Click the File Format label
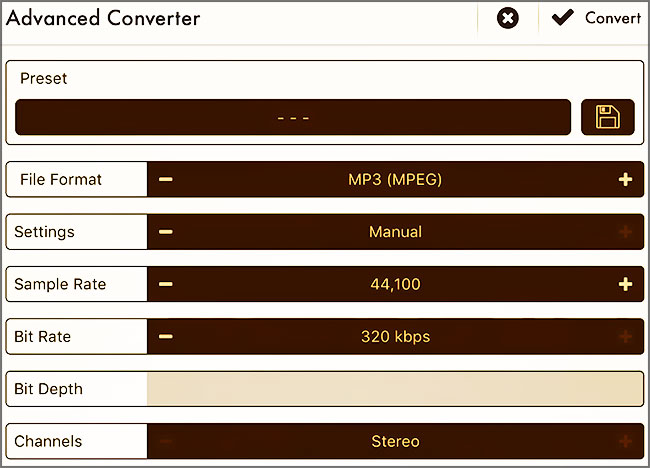 pyautogui.click(x=61, y=179)
